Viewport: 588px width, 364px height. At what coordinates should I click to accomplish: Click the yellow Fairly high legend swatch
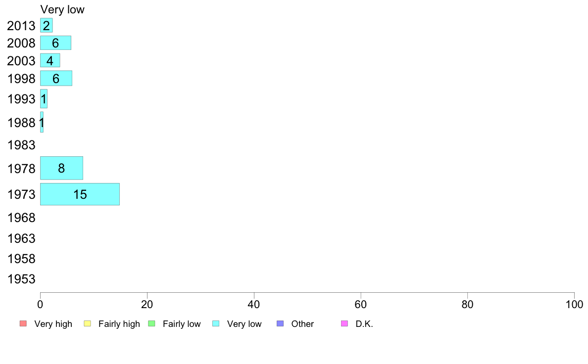88,323
